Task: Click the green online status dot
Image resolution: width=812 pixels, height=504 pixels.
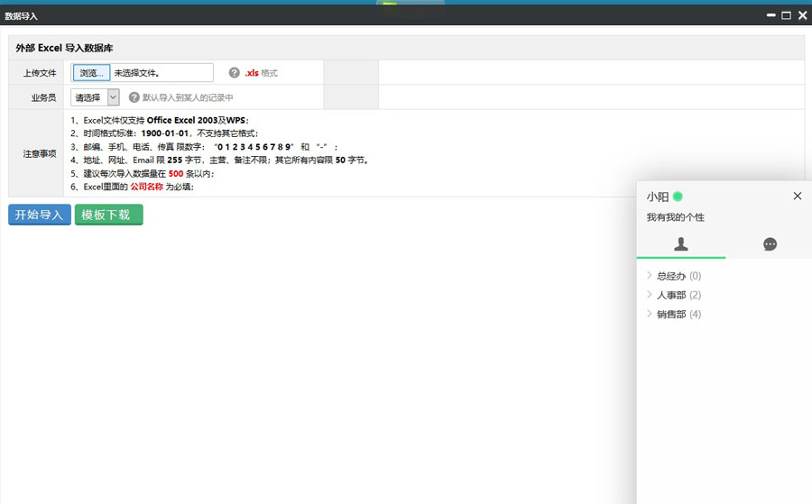Action: pyautogui.click(x=678, y=197)
